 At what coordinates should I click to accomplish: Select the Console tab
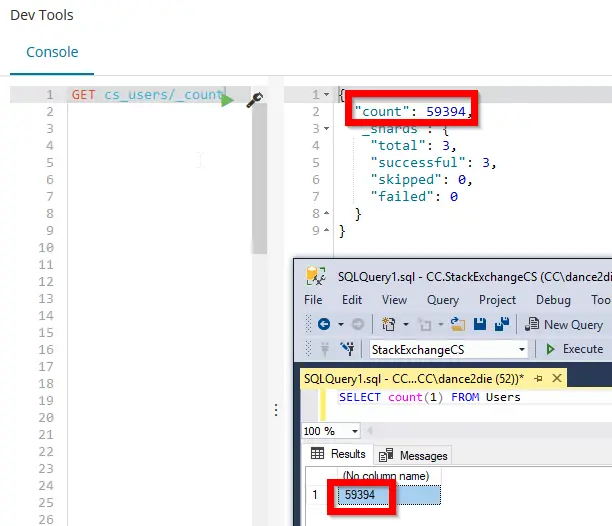click(52, 52)
